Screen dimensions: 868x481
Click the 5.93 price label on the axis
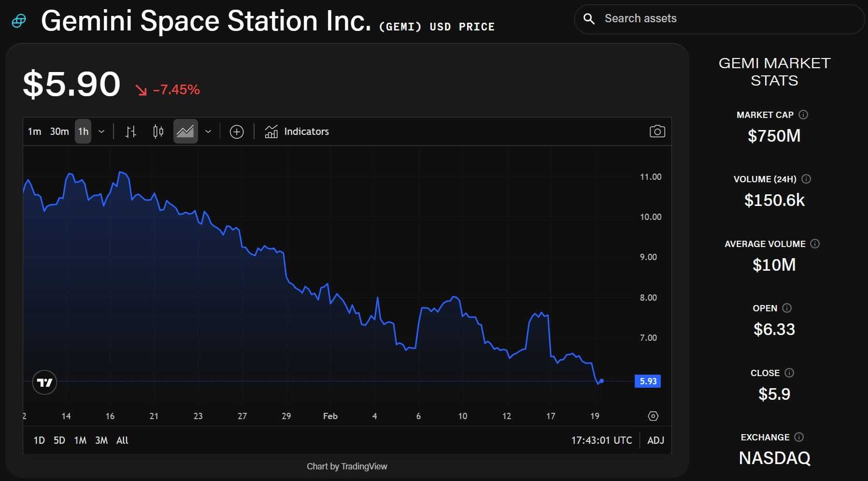[x=648, y=381]
